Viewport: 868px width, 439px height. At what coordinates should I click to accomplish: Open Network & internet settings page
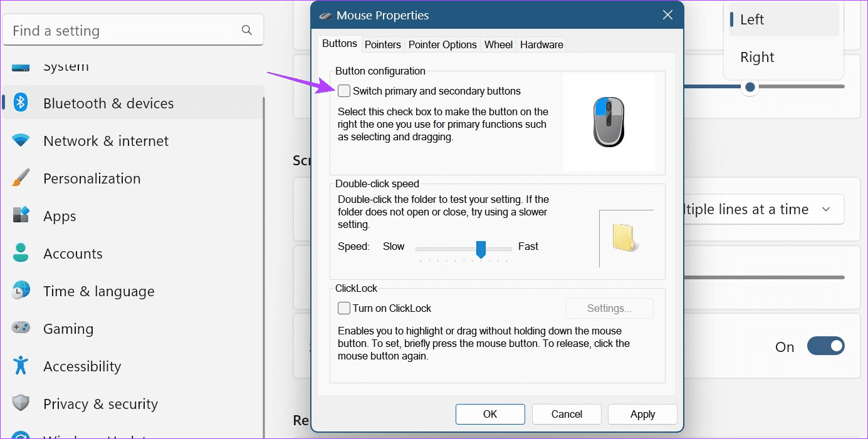tap(133, 141)
